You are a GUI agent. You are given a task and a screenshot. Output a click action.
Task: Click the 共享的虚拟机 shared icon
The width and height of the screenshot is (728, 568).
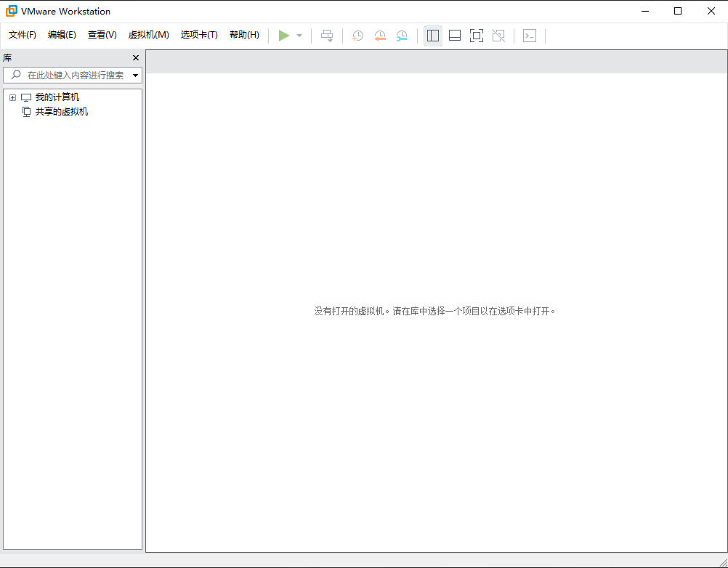click(26, 112)
